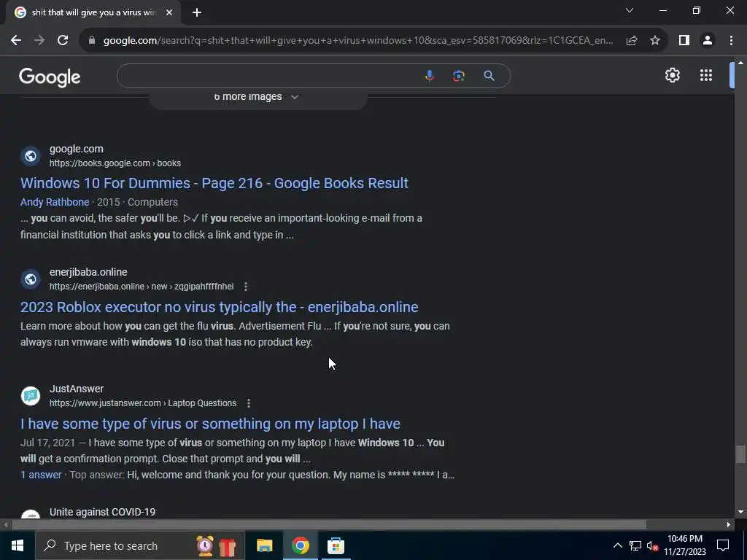Click the enerjibaba.online globe favicon

[x=31, y=279]
